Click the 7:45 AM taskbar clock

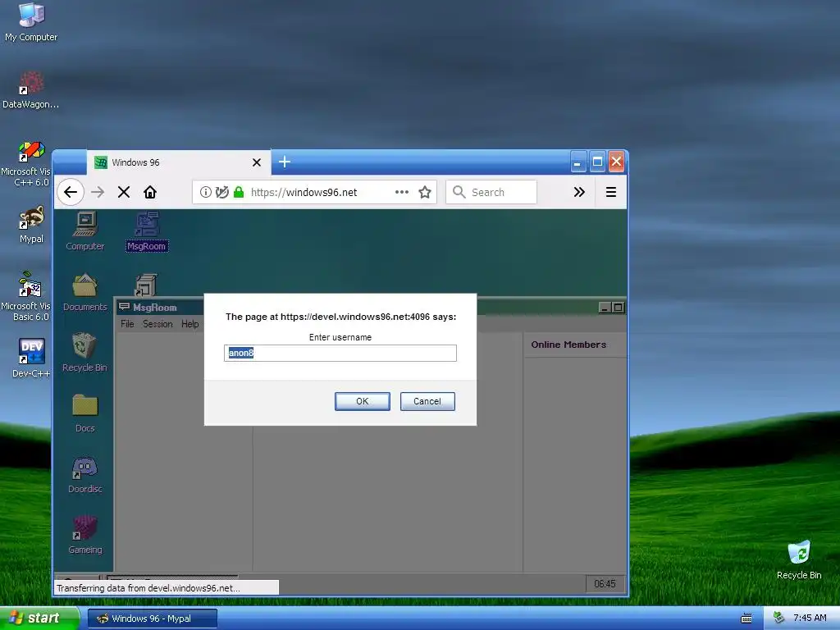[810, 618]
